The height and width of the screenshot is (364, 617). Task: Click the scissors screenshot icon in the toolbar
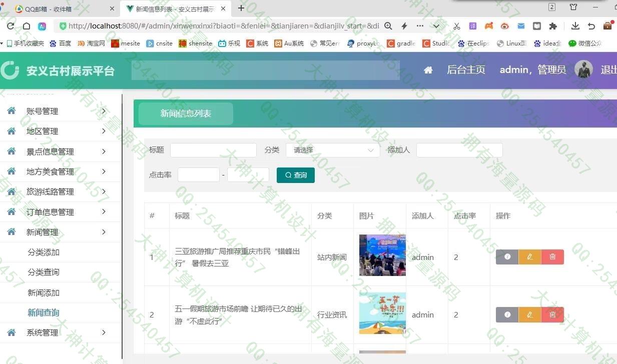click(457, 26)
